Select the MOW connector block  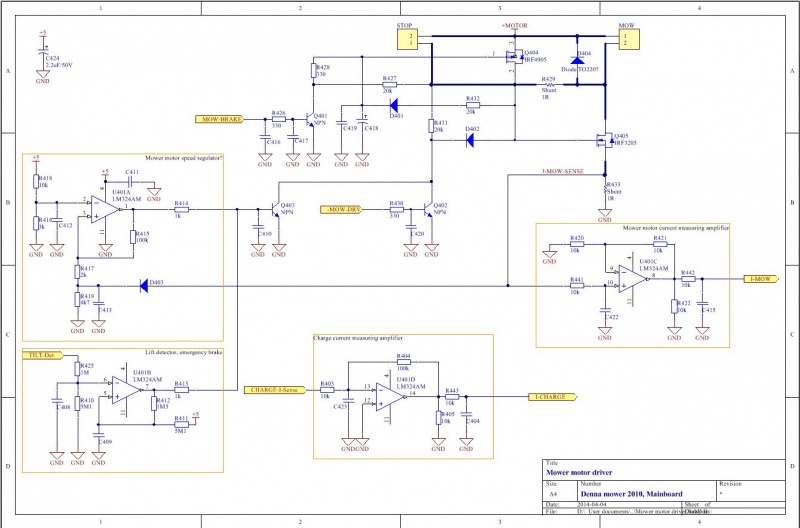point(629,39)
